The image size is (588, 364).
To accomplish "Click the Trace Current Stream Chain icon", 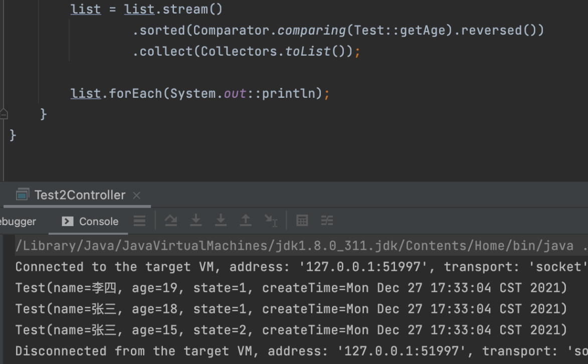I will click(327, 221).
